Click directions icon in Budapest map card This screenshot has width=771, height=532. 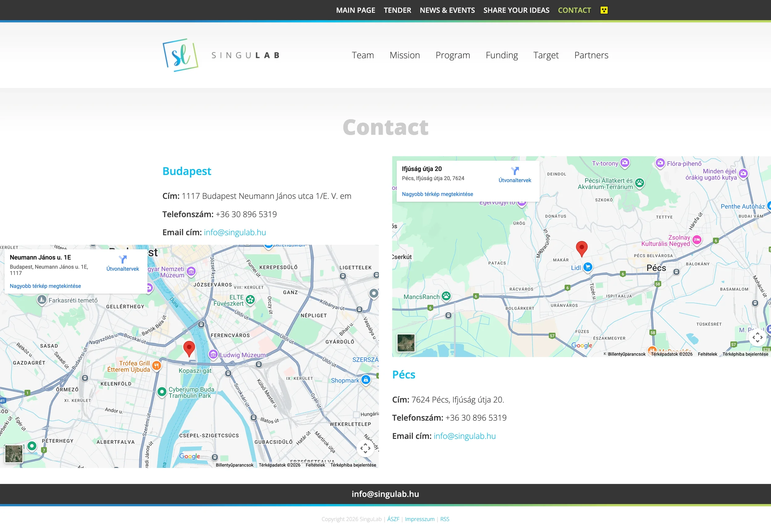coord(123,259)
